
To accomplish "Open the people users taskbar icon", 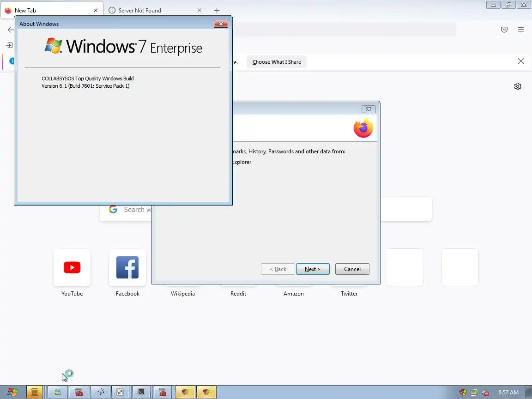I will click(58, 392).
